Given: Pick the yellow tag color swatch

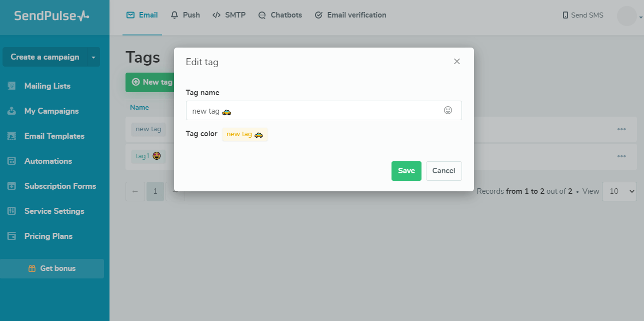Looking at the screenshot, I should tap(244, 134).
